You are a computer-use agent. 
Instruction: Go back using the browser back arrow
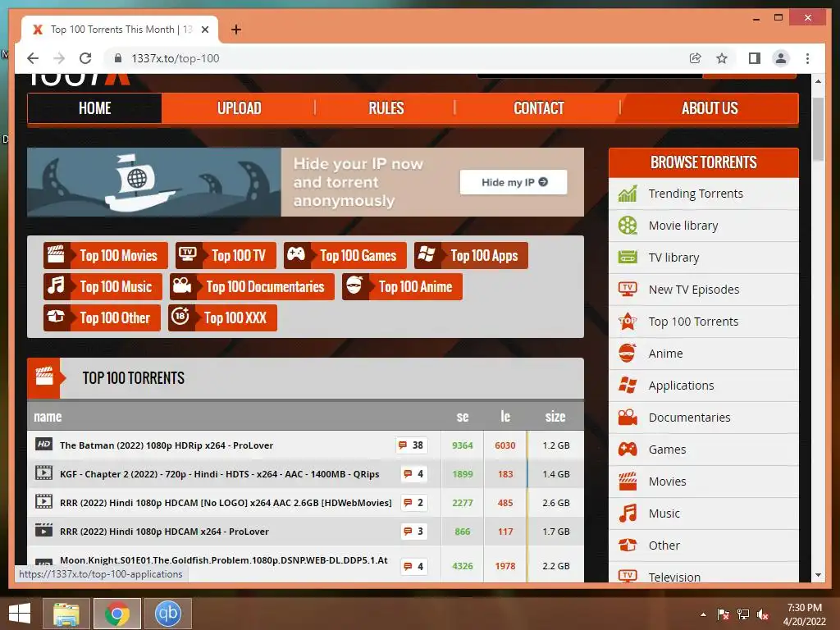[x=33, y=58]
